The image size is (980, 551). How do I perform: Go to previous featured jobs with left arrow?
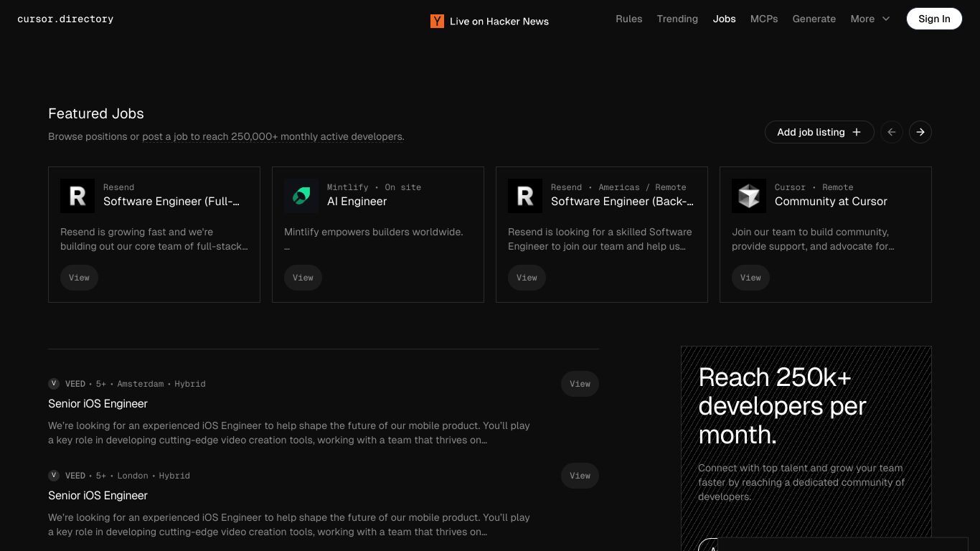[x=892, y=132]
